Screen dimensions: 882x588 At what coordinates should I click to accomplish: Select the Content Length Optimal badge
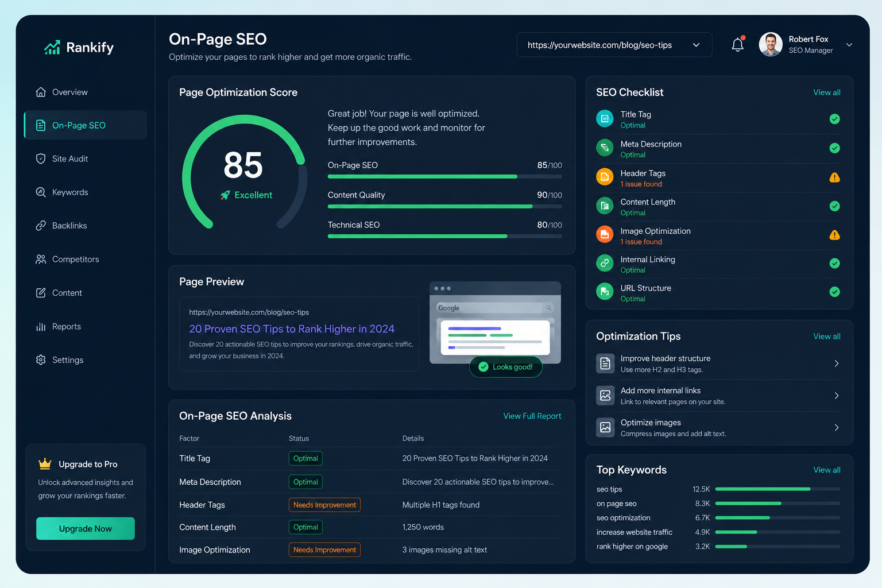(305, 527)
